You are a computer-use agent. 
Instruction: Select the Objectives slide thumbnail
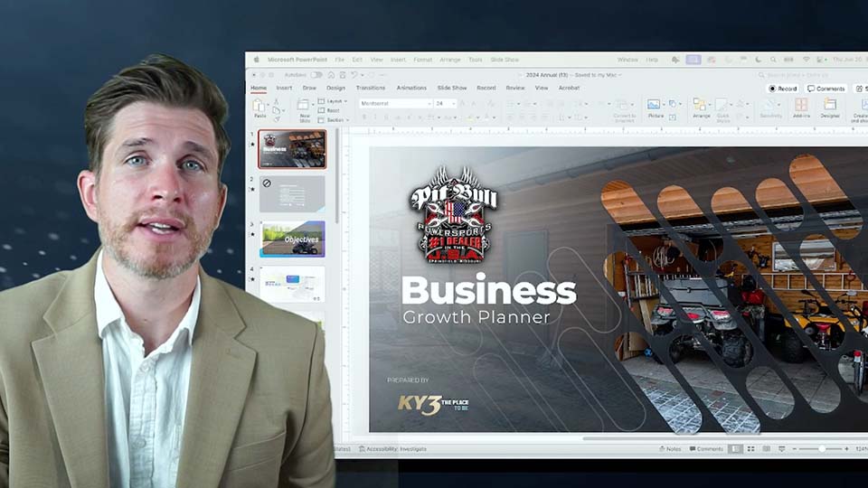(x=292, y=239)
